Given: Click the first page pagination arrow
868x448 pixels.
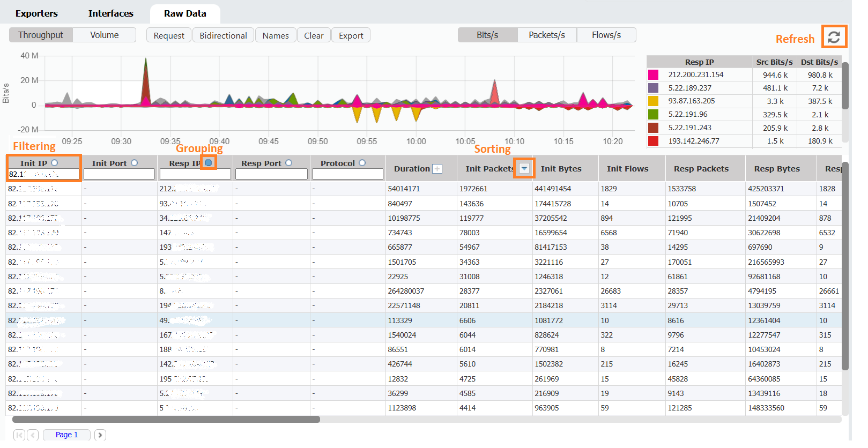Looking at the screenshot, I should (x=19, y=435).
